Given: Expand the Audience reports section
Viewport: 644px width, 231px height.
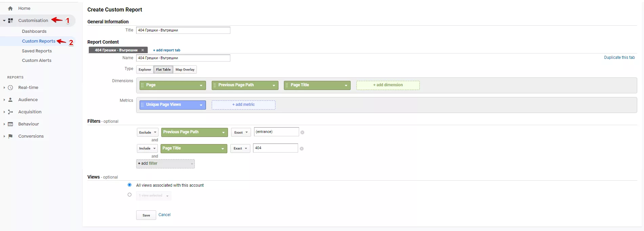Looking at the screenshot, I should pyautogui.click(x=4, y=100).
